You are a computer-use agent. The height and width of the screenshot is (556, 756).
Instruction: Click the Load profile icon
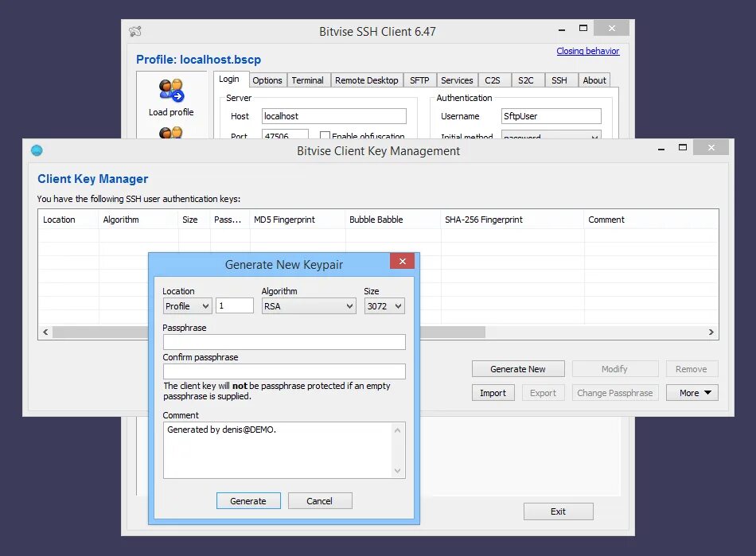[170, 91]
